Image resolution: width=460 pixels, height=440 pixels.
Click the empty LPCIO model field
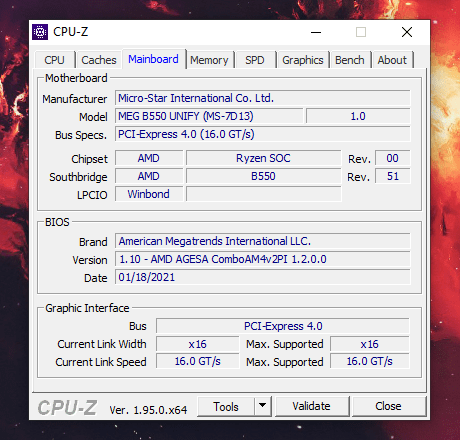[264, 194]
